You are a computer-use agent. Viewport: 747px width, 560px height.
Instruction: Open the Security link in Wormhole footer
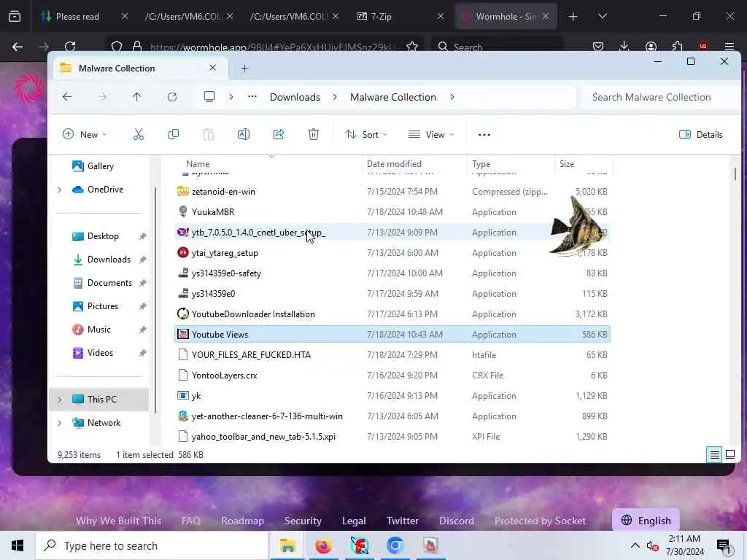pyautogui.click(x=303, y=521)
